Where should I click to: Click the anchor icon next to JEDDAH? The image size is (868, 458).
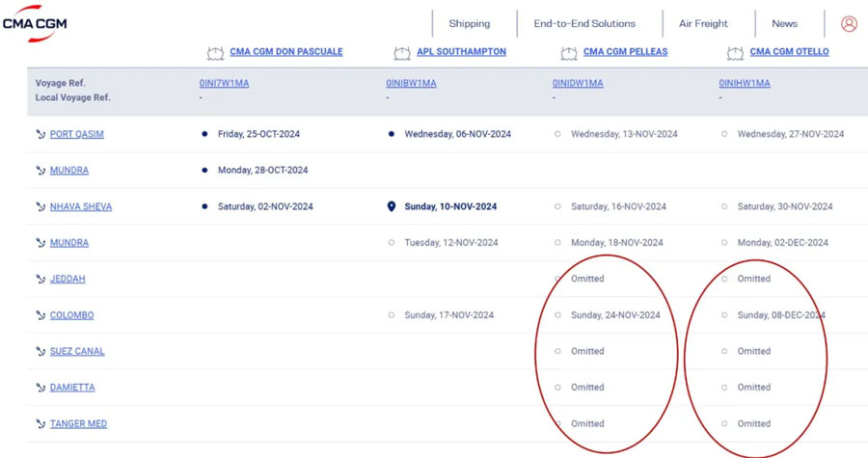click(x=41, y=279)
